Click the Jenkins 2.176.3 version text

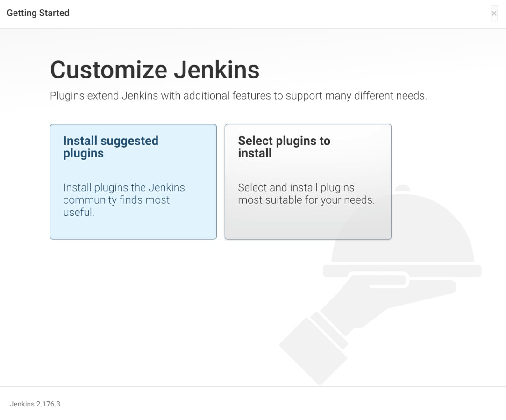(35, 404)
